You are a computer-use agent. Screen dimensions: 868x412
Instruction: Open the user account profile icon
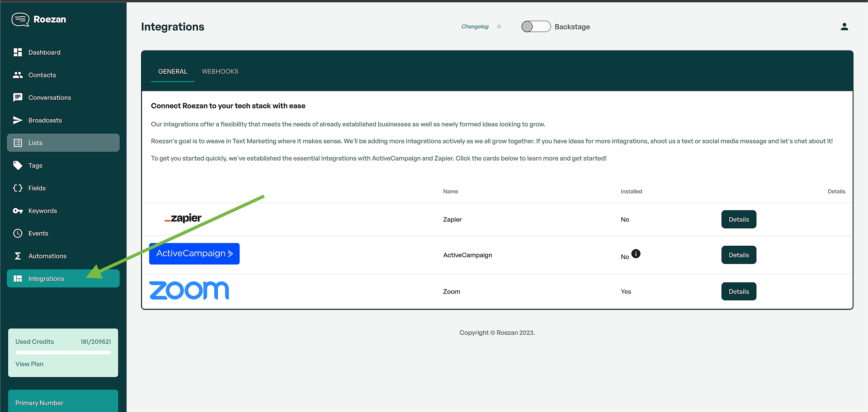[844, 27]
